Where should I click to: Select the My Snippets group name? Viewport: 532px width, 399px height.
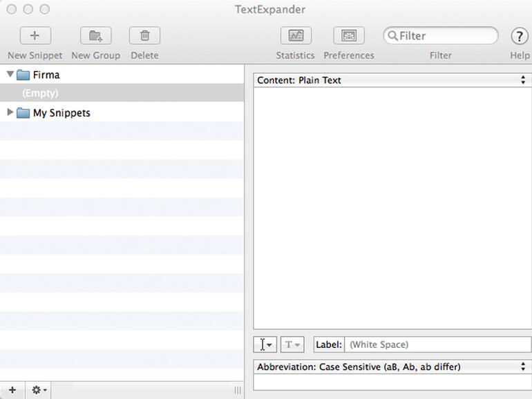click(61, 113)
